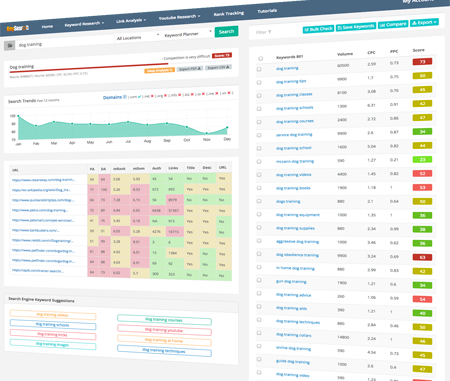Go to Home in the navbar
The height and width of the screenshot is (381, 450).
click(x=47, y=26)
